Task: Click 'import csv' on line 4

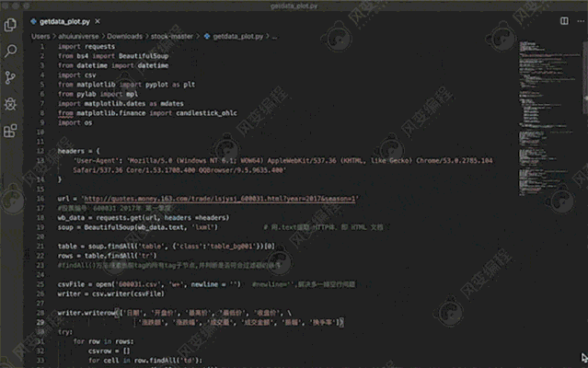Action: [77, 75]
